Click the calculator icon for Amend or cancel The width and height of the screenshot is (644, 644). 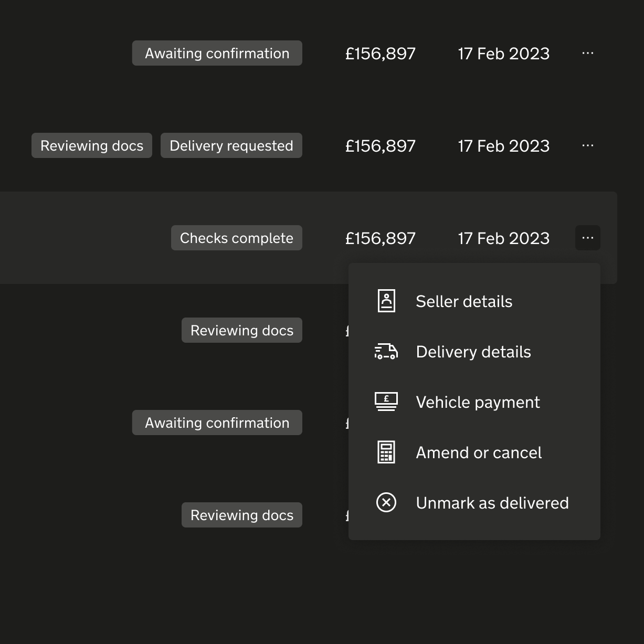click(386, 452)
